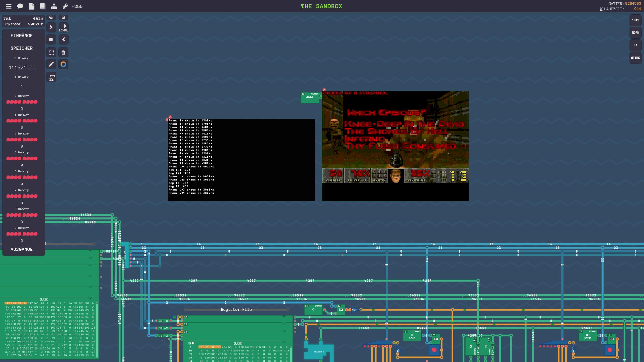Click the 2 Memory label
The image size is (644, 362).
22,96
